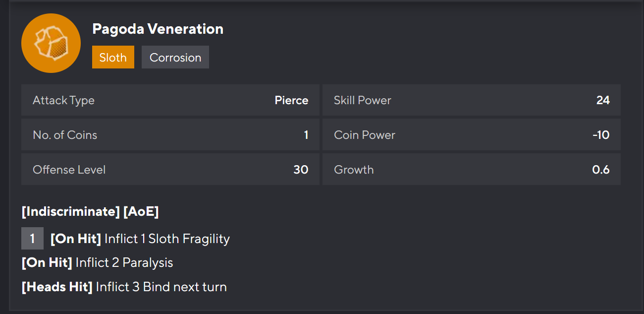Select the orange Sloth tag

click(113, 58)
